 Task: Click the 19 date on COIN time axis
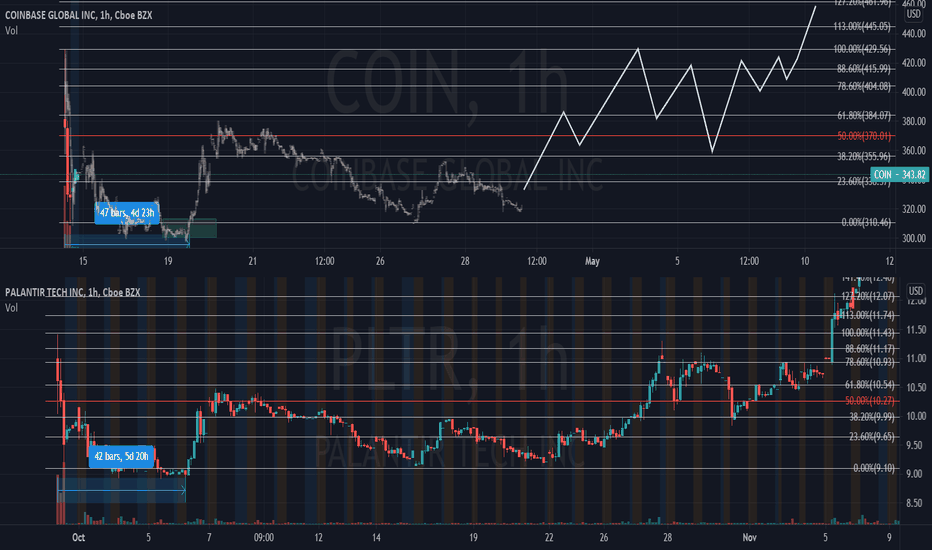coord(168,261)
